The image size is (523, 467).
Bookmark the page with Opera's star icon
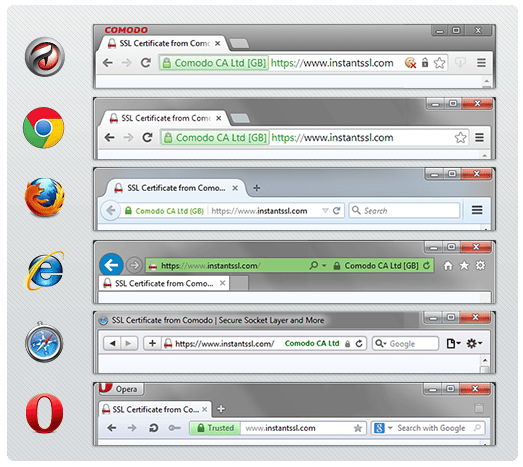click(358, 428)
